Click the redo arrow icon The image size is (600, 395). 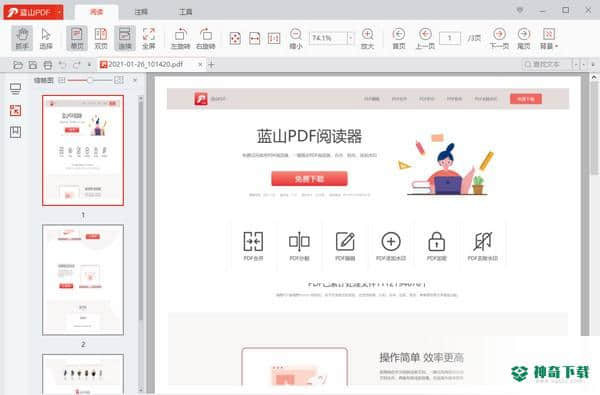click(x=77, y=65)
